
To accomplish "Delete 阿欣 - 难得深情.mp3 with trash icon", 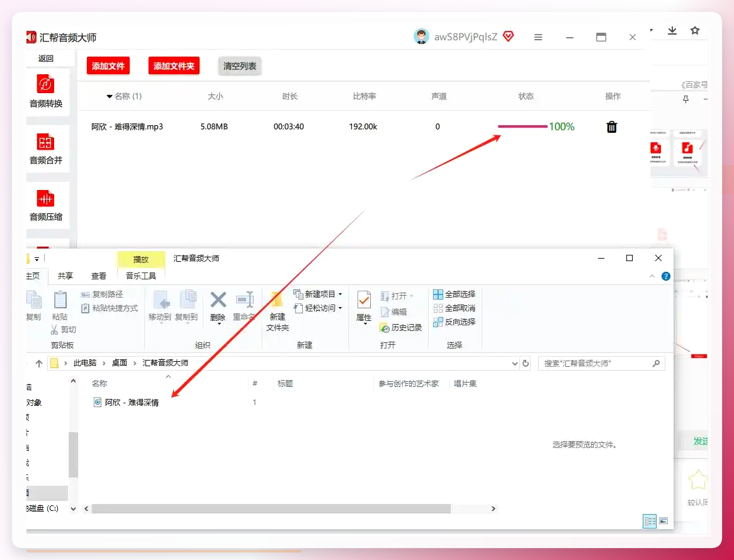I will pos(611,126).
